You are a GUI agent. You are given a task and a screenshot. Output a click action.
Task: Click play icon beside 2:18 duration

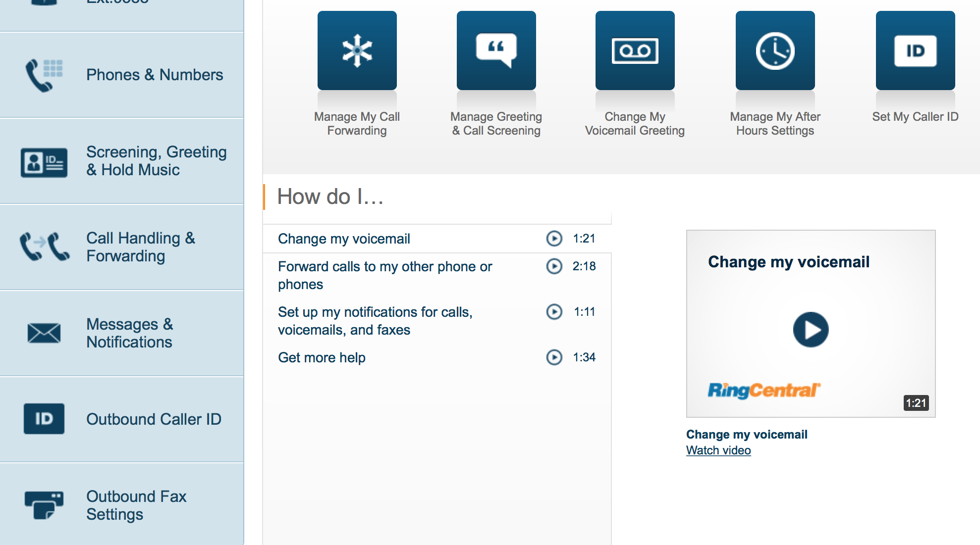tap(554, 266)
